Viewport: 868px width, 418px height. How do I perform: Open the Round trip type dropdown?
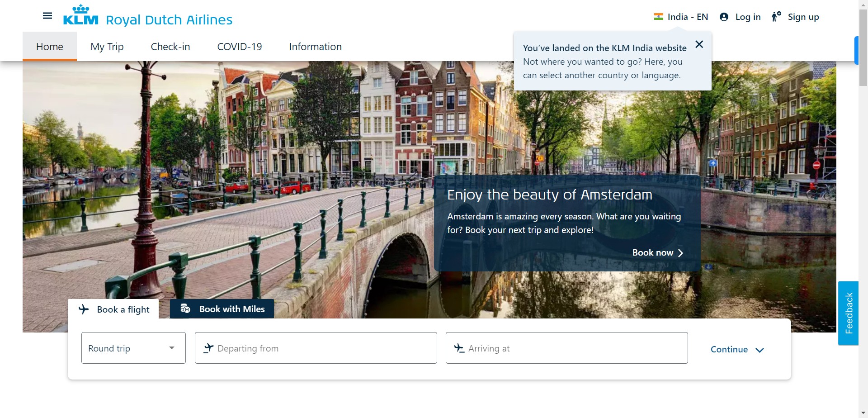point(133,348)
